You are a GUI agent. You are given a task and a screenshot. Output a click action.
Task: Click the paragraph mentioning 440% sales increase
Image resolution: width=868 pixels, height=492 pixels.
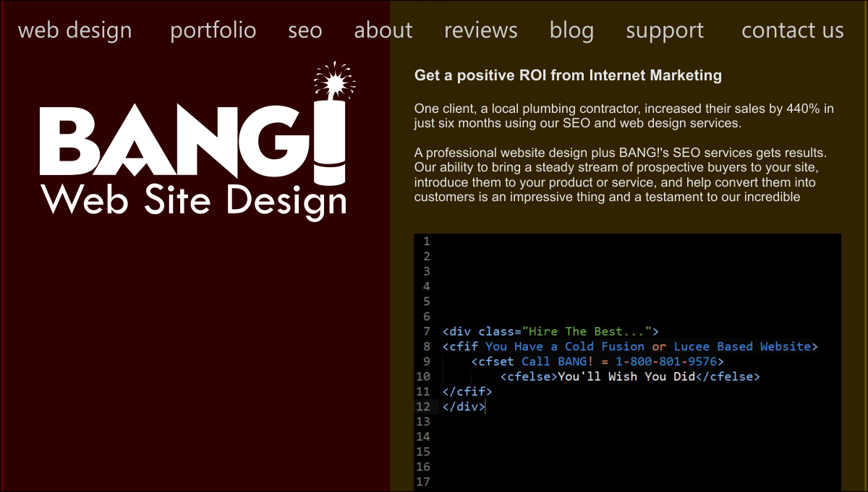624,116
